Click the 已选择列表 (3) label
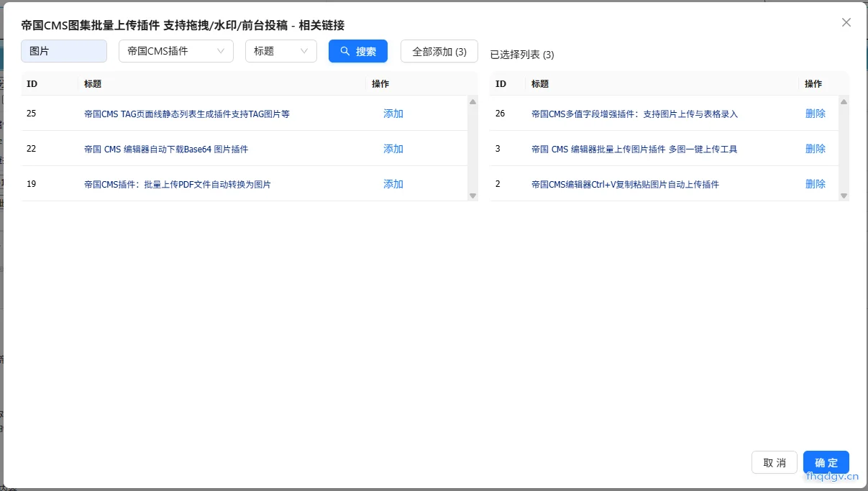 point(522,55)
